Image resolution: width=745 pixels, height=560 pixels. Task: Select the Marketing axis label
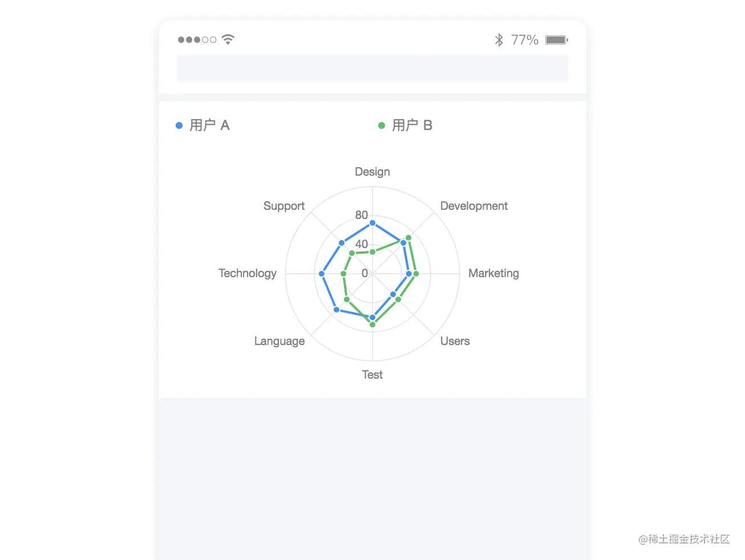[x=493, y=273]
